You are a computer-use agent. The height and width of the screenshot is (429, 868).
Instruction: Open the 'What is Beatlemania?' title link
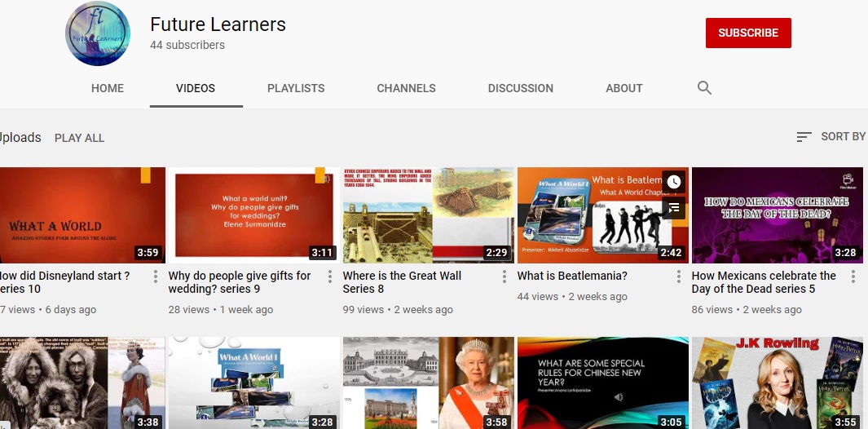click(x=572, y=276)
